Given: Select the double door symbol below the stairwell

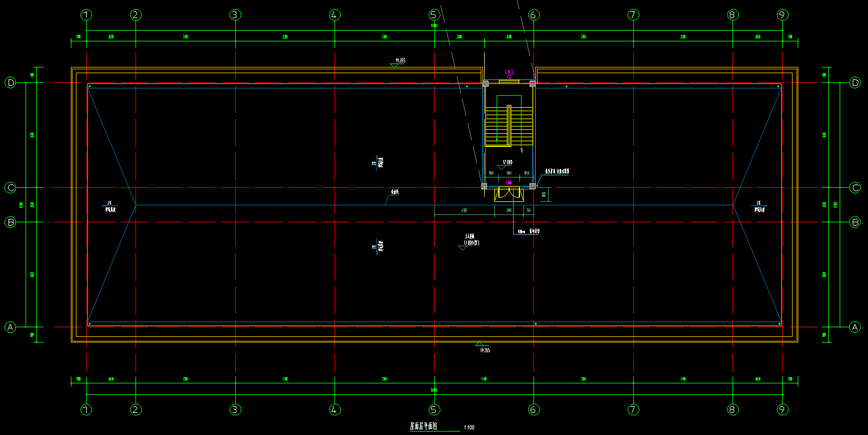Looking at the screenshot, I should [x=509, y=194].
